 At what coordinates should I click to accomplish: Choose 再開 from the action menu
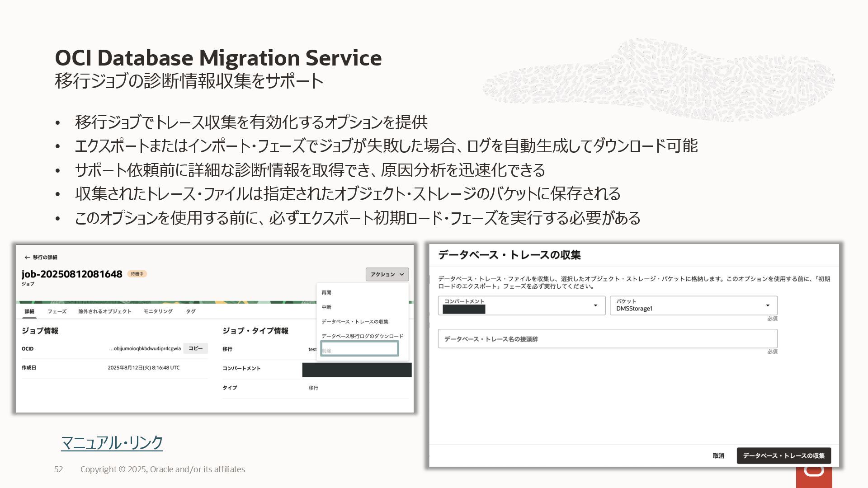pyautogui.click(x=326, y=292)
